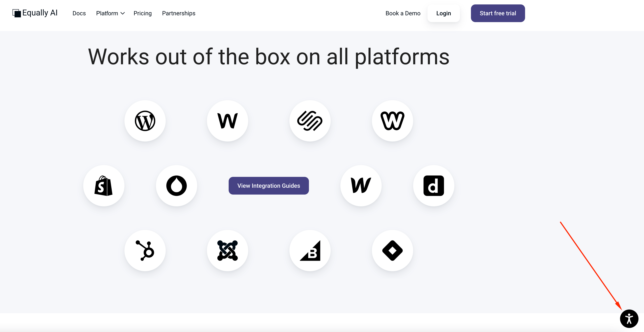Open the Platform dropdown menu
This screenshot has height=332, width=644.
(110, 13)
